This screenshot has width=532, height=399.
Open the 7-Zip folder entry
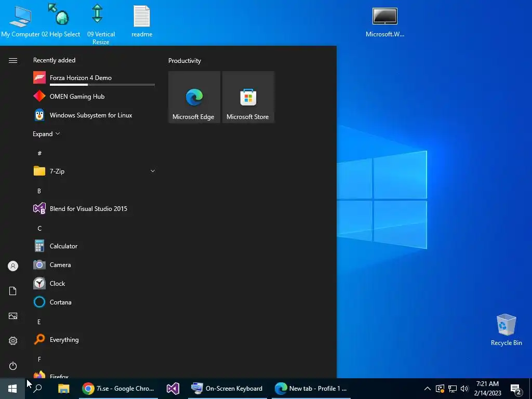(x=94, y=171)
